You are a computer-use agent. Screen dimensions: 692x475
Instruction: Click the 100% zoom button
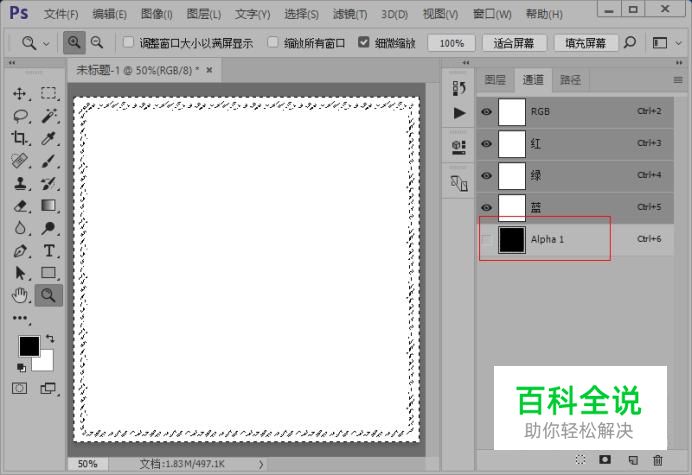point(451,43)
